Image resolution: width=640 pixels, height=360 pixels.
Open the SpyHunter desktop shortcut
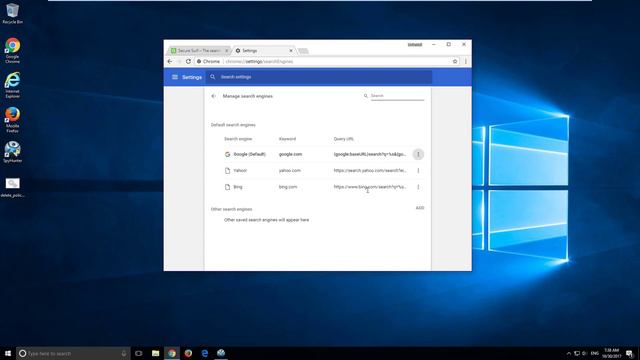click(x=12, y=152)
